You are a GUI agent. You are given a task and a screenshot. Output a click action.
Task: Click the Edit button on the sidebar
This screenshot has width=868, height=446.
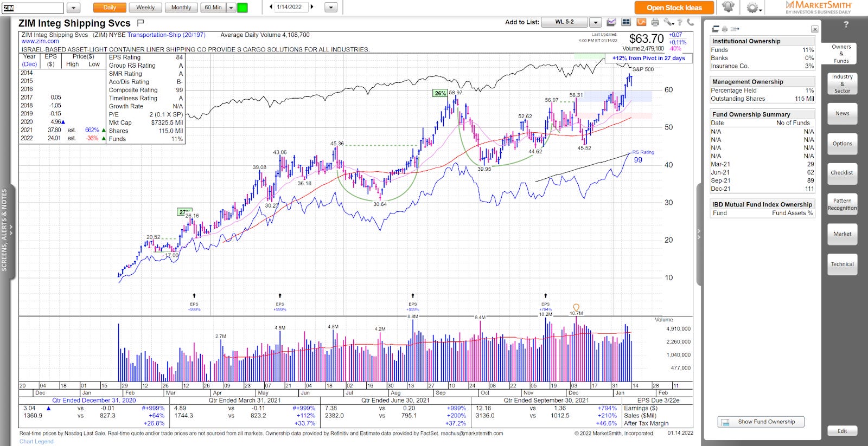coord(842,431)
